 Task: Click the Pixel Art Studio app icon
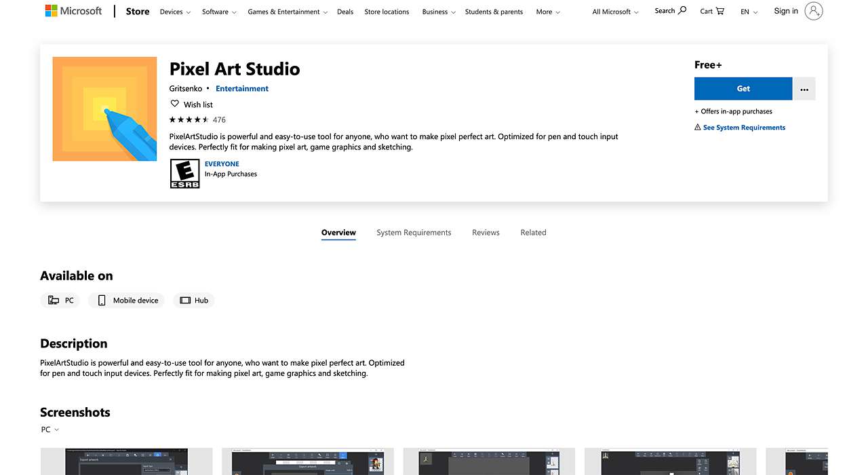coord(104,109)
